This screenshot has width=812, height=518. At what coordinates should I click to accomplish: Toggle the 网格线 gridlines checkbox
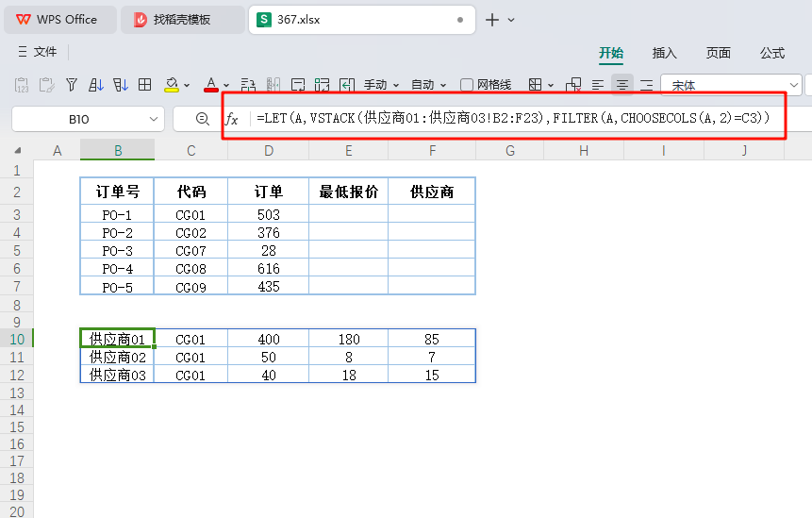[467, 84]
